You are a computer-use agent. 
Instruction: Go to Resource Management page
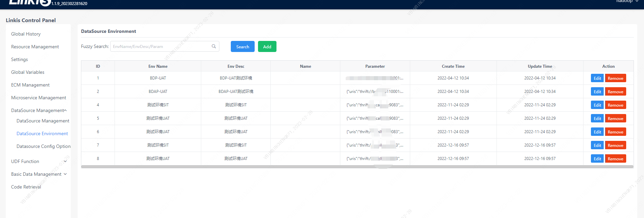coord(35,47)
